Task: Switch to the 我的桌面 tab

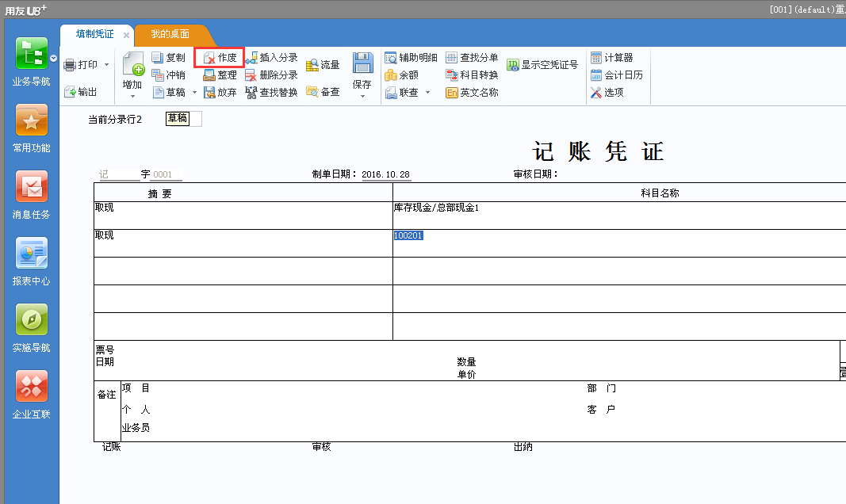Action: click(170, 35)
